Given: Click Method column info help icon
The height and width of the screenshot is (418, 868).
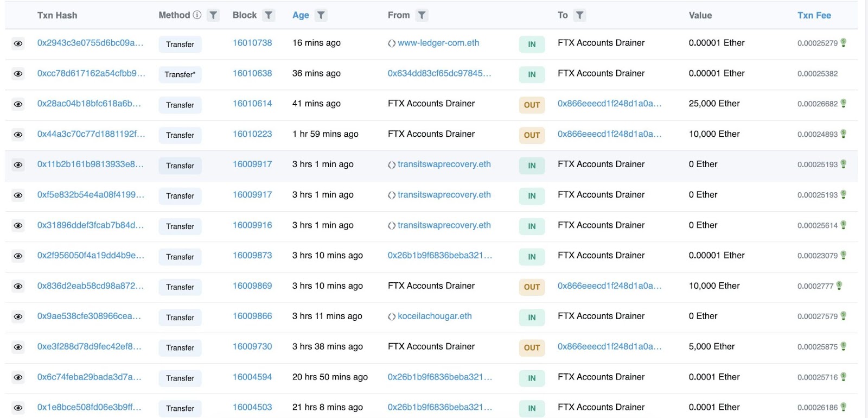Looking at the screenshot, I should [x=197, y=15].
